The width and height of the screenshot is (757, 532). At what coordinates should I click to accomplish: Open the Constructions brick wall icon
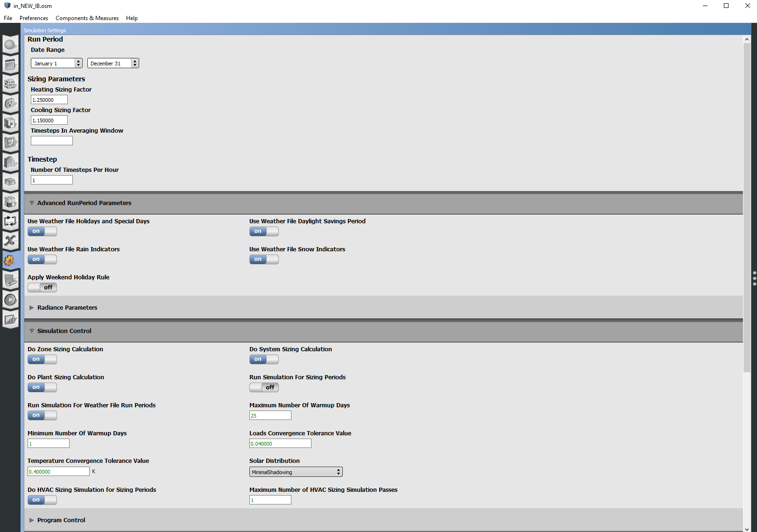tap(10, 84)
